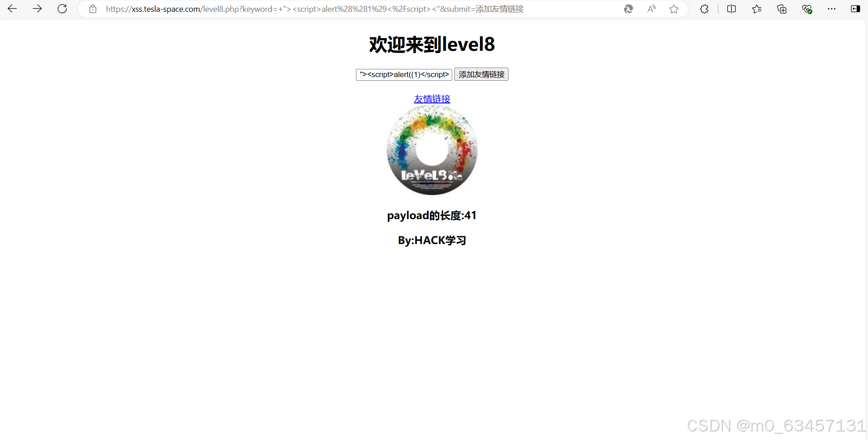
Task: Activate Read aloud icon
Action: 651,9
